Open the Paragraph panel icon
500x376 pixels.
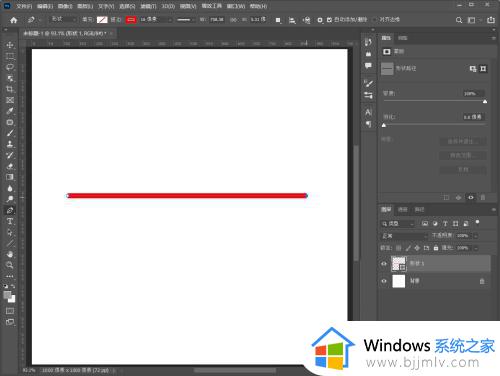[x=368, y=124]
